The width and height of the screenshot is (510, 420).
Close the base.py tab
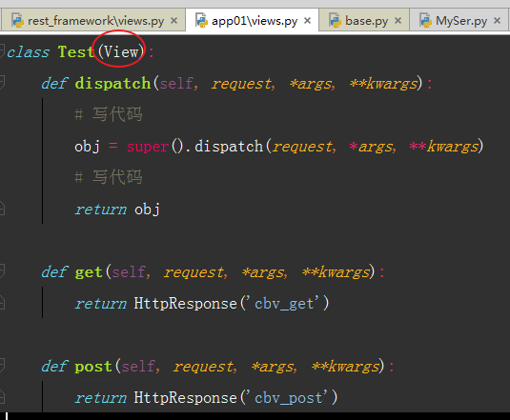[398, 21]
